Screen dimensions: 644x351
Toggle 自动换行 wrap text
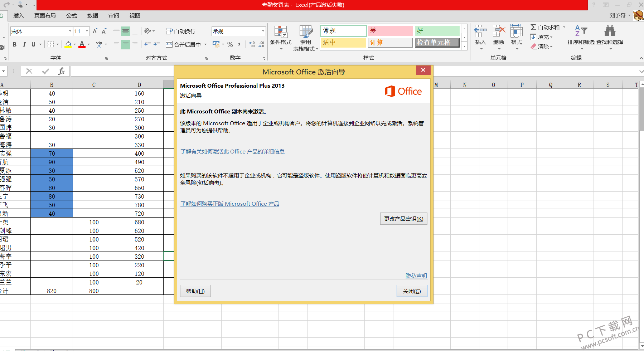181,31
